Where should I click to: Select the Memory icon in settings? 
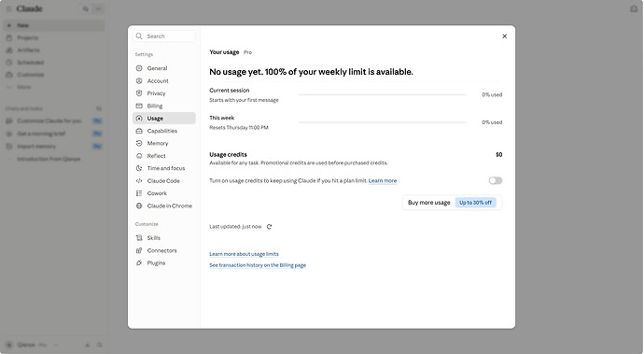(x=139, y=143)
